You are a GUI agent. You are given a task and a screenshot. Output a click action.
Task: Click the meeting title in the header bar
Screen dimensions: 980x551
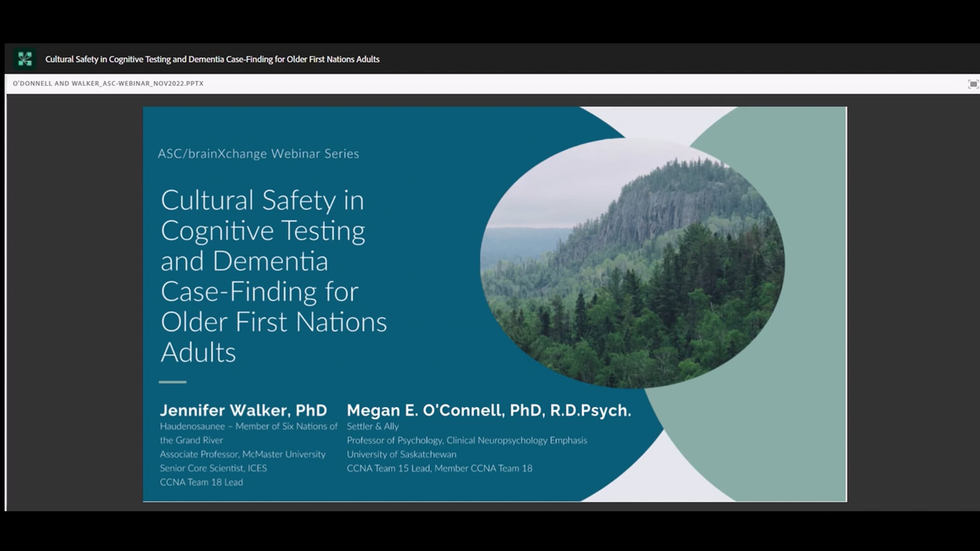point(212,59)
